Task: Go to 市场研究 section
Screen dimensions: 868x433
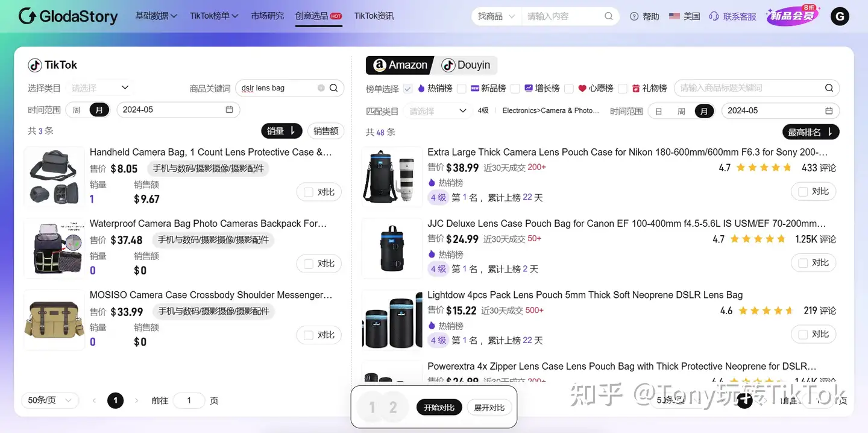Action: [x=267, y=16]
